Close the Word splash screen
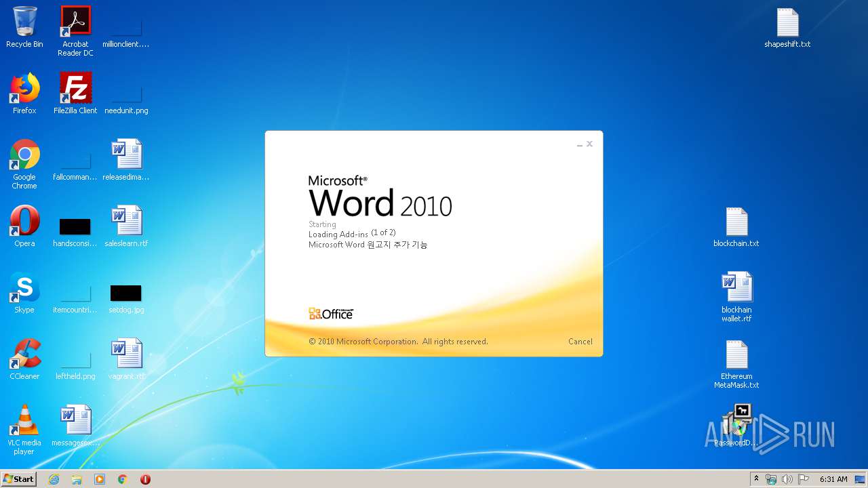The height and width of the screenshot is (488, 868). 589,144
